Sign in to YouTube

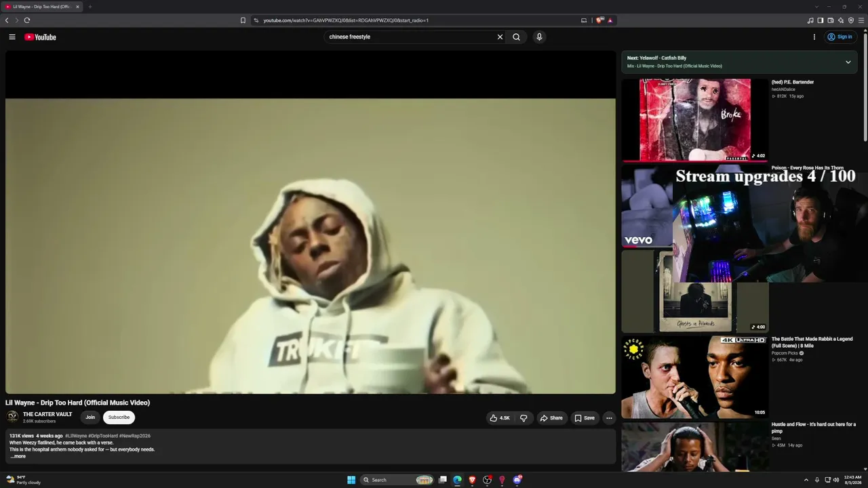[x=840, y=37]
